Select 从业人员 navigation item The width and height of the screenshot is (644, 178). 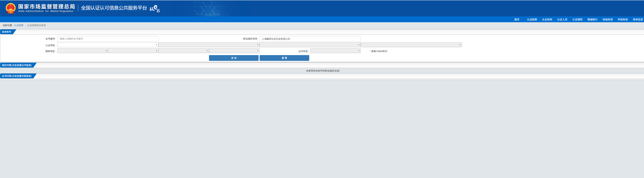(x=562, y=20)
